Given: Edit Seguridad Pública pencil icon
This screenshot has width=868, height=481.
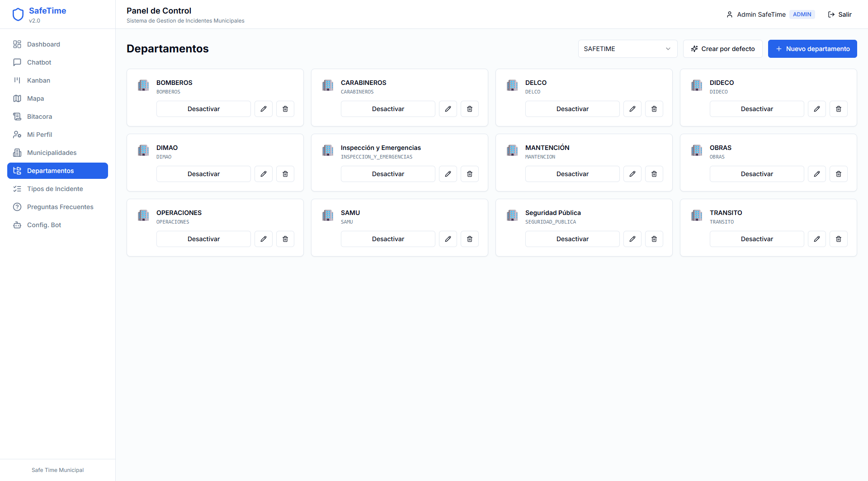Looking at the screenshot, I should 632,239.
